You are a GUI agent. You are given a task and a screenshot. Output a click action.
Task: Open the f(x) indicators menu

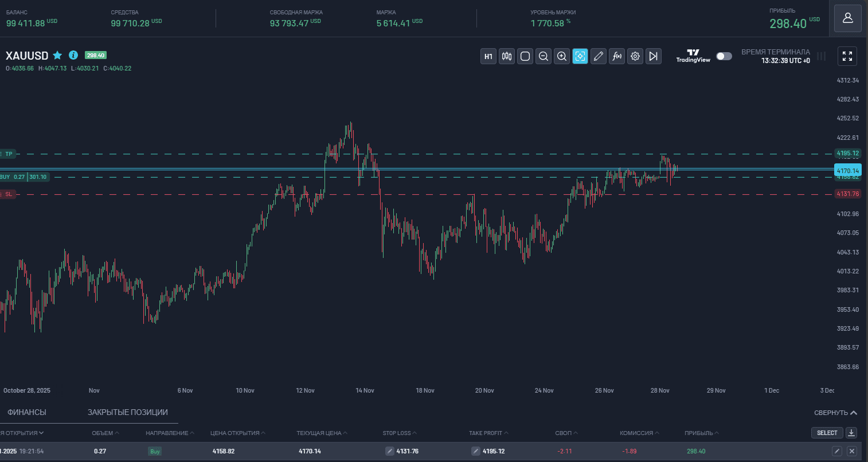tap(617, 56)
